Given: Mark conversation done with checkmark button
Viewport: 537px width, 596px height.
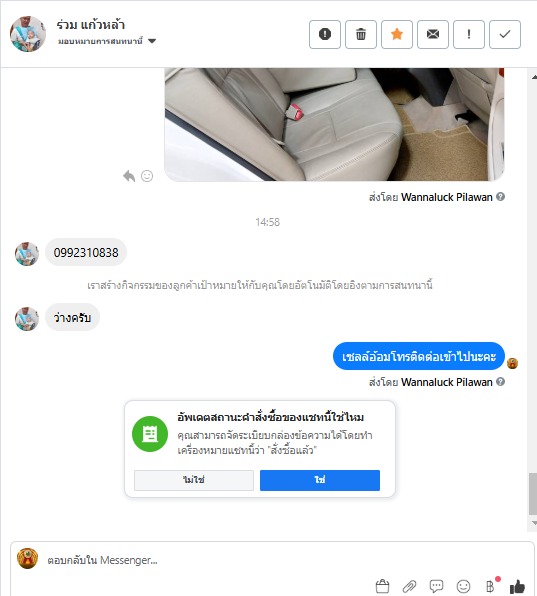Looking at the screenshot, I should [x=505, y=34].
